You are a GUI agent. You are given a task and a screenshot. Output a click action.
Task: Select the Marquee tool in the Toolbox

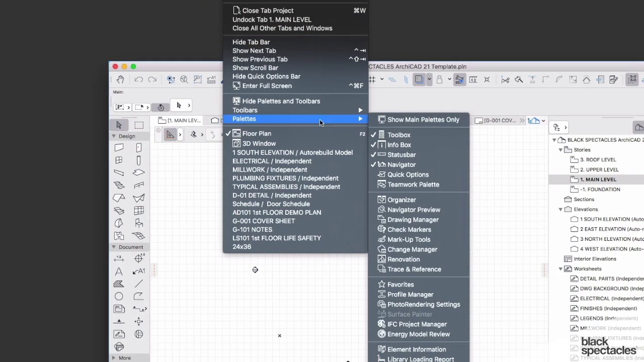pos(139,125)
